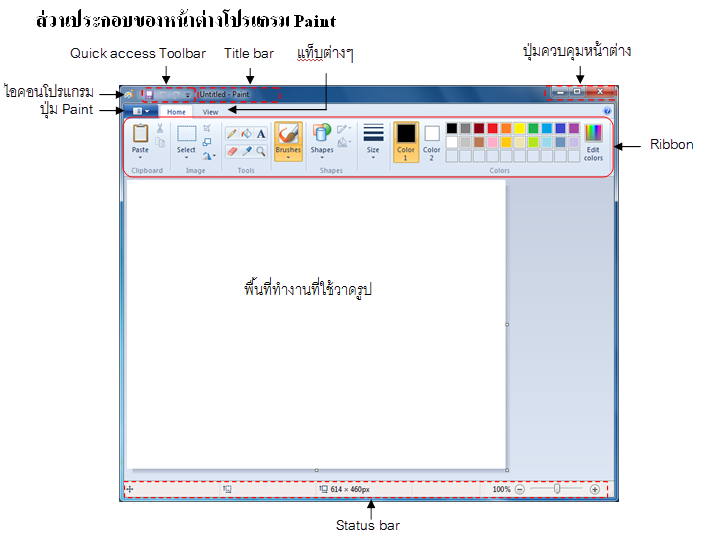Click the 100% zoom level text
Viewport: 706px width, 534px height.
point(501,489)
